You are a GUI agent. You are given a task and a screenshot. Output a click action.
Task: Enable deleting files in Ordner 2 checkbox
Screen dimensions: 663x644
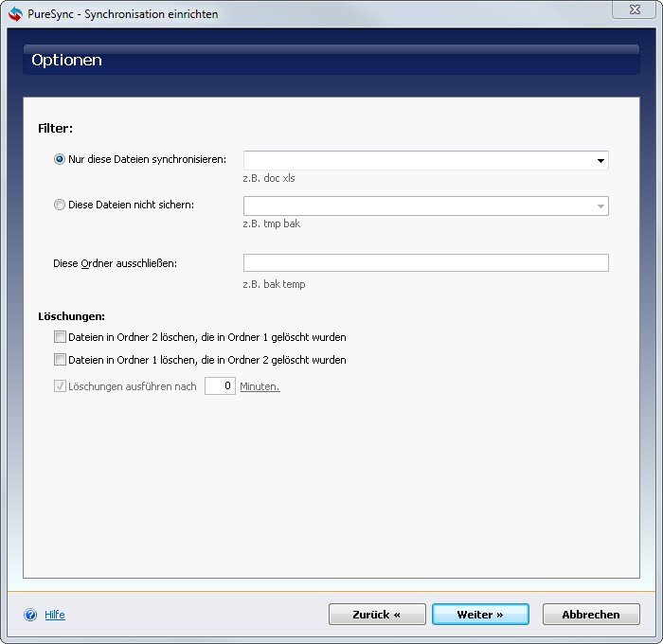60,337
